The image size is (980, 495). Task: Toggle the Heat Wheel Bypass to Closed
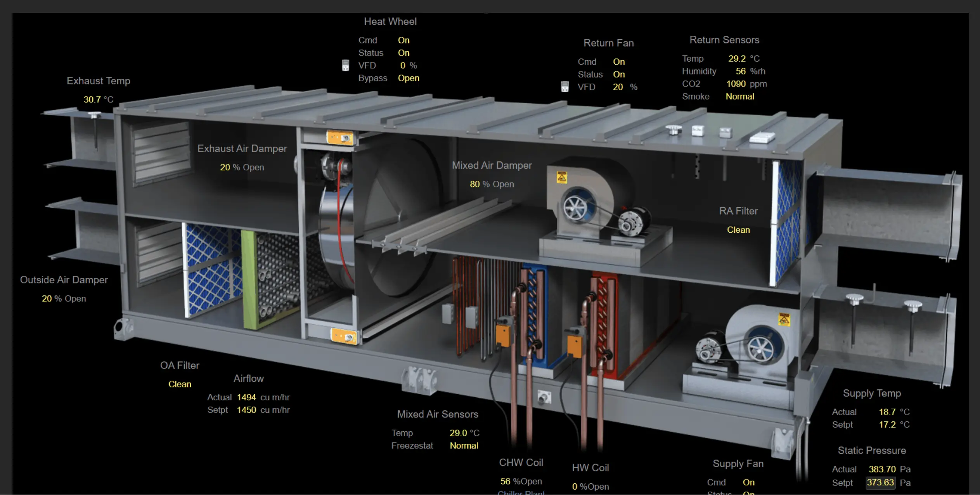tap(409, 78)
